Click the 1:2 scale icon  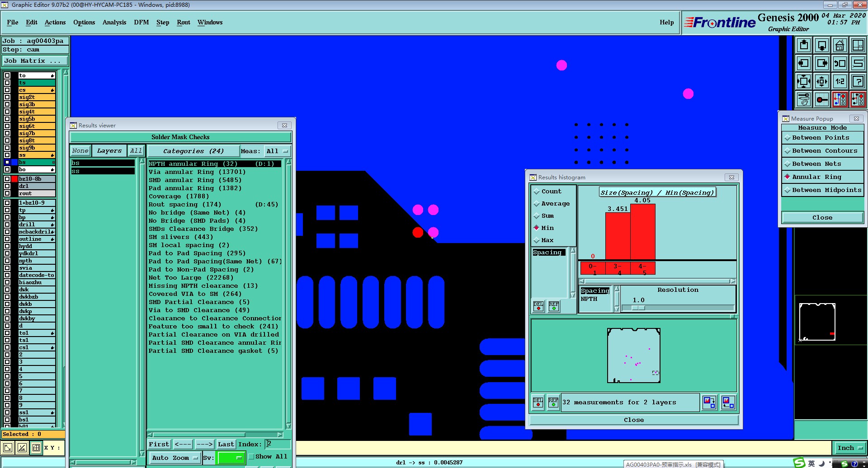(x=840, y=81)
